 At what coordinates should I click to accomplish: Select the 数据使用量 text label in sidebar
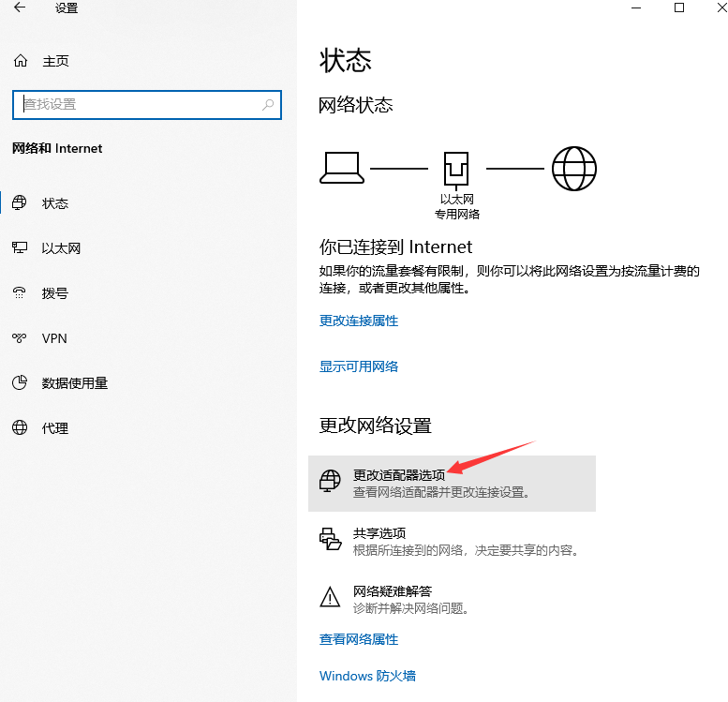75,383
